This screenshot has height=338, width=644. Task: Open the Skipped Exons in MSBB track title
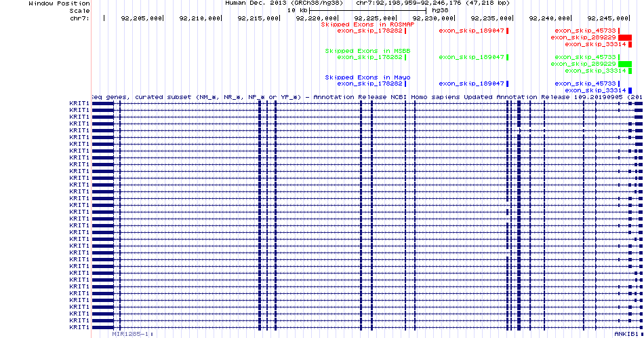point(367,51)
